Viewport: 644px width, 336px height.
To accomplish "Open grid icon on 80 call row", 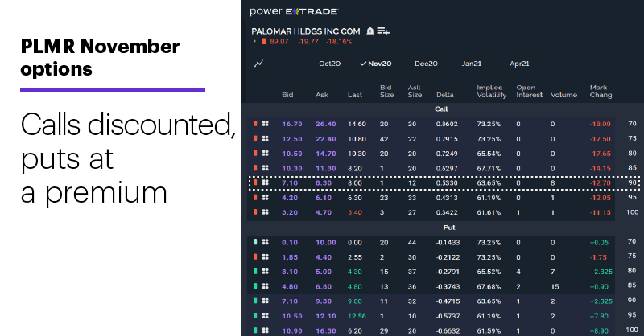I will (x=266, y=153).
